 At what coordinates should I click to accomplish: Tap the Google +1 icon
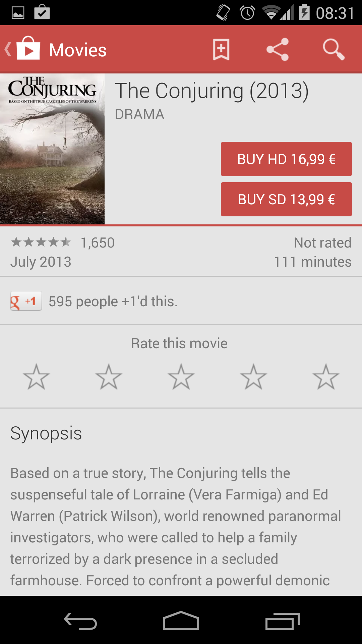pyautogui.click(x=26, y=301)
